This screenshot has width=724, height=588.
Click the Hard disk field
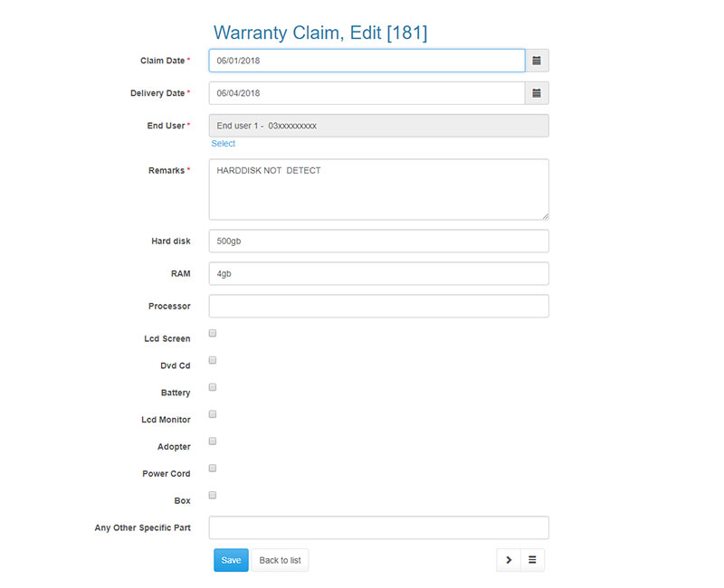[378, 241]
